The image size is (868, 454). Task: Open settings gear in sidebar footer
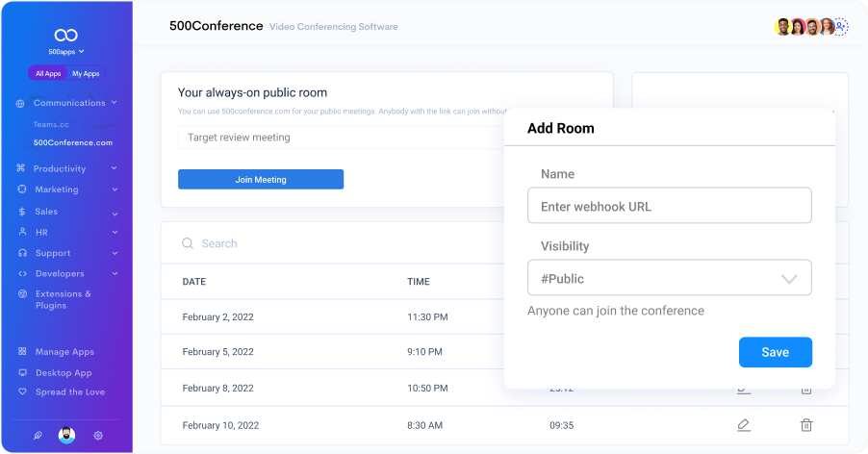(x=98, y=436)
